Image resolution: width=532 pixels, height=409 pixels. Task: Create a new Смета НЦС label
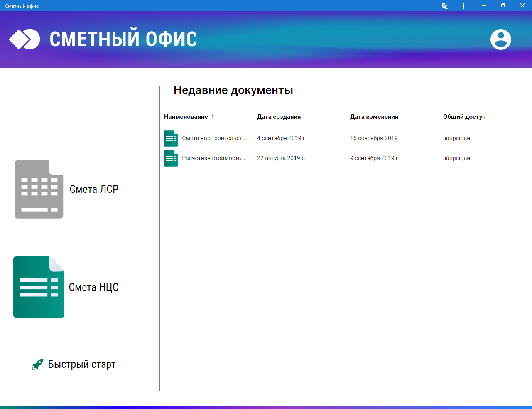pos(94,287)
